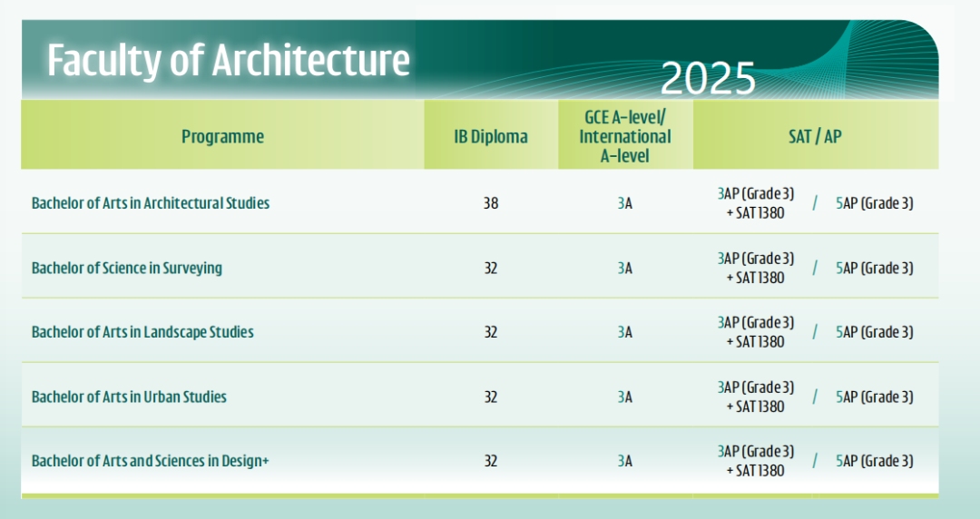Select the 3A requirement for Landscape Studies

[625, 332]
